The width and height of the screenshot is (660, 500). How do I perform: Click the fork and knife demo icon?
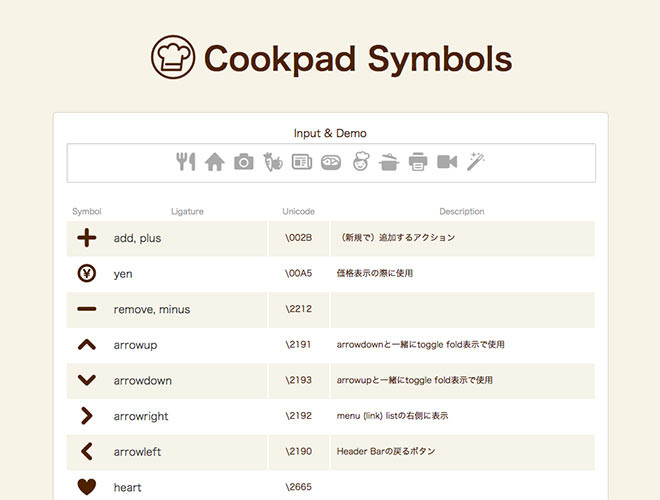click(x=186, y=162)
